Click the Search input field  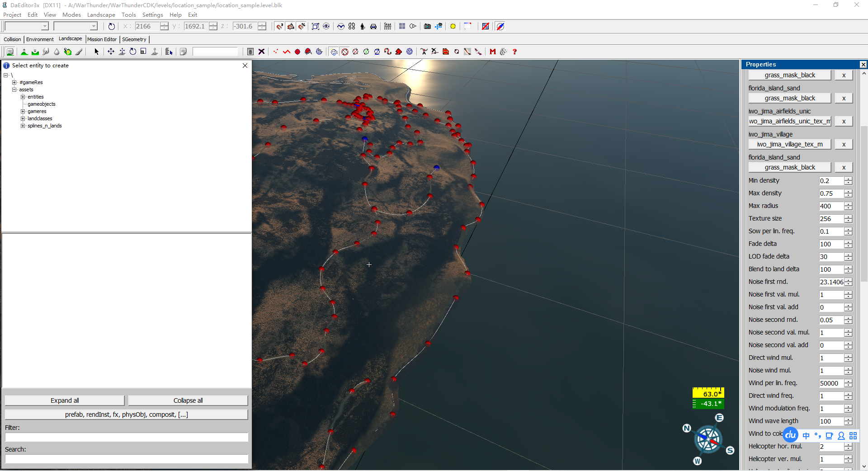coord(127,459)
